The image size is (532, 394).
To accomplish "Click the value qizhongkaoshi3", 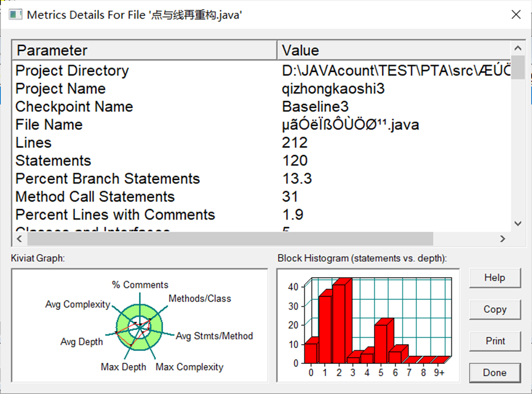I will tap(333, 89).
